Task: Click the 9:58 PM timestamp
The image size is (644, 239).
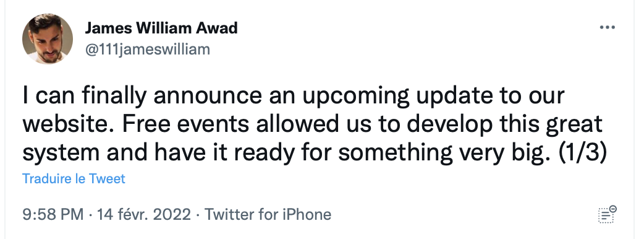Action: pyautogui.click(x=53, y=214)
